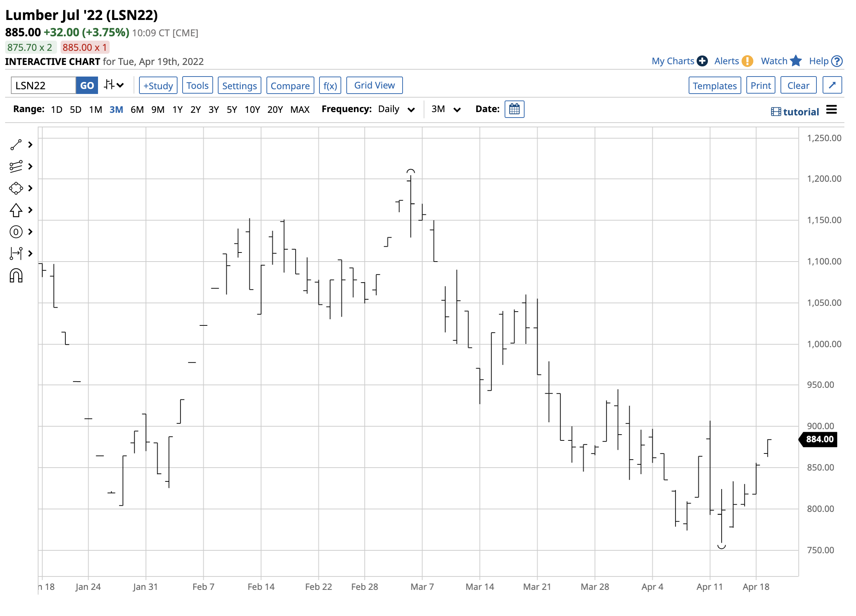The height and width of the screenshot is (616, 856).
Task: Select the trend line drawing tool
Action: [x=16, y=145]
